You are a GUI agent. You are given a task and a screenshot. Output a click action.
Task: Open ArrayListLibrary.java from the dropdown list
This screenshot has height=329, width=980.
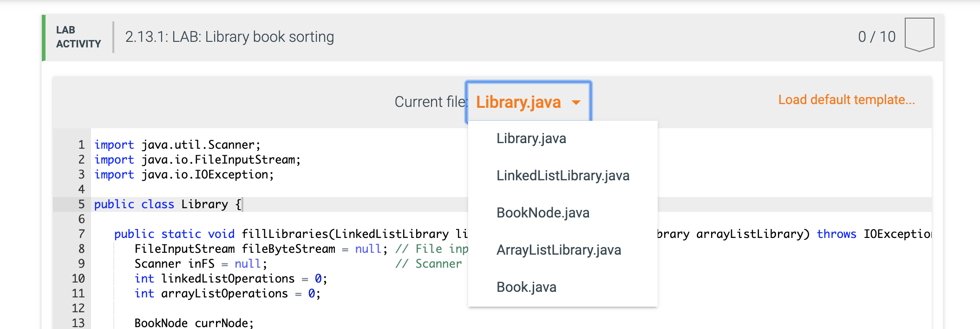pos(559,250)
